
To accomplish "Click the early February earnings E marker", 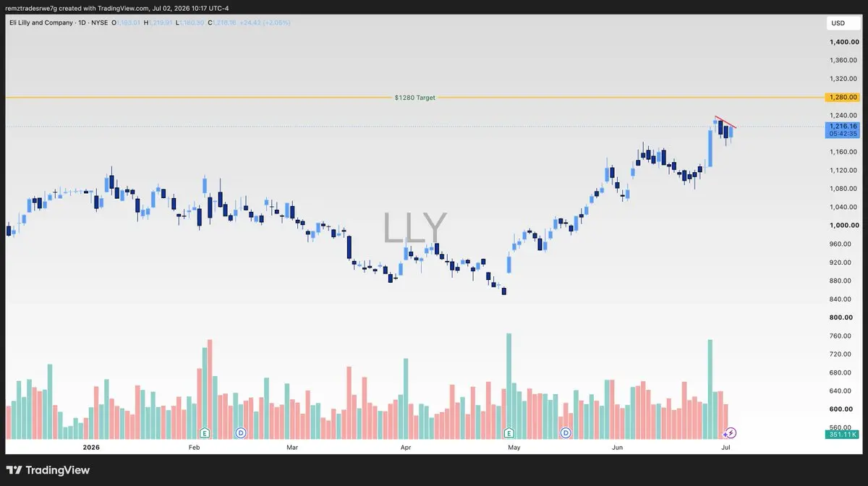I will [x=205, y=432].
